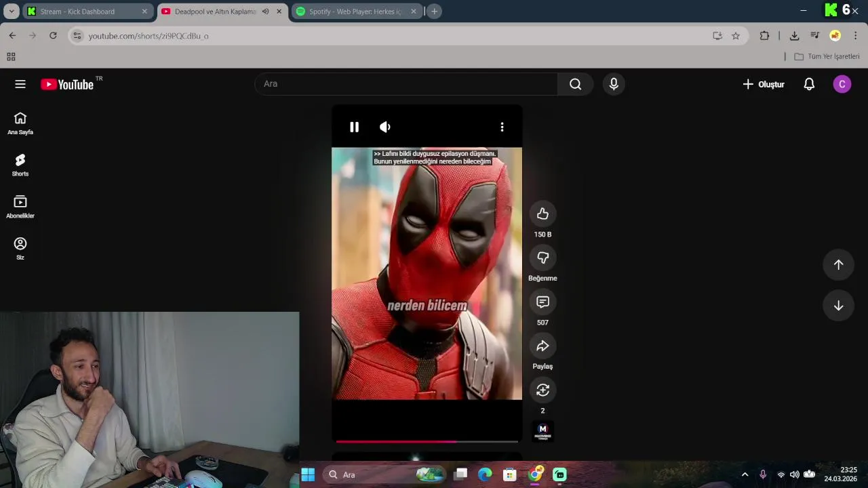This screenshot has width=868, height=488.
Task: Click the address bar URL
Action: [149, 36]
